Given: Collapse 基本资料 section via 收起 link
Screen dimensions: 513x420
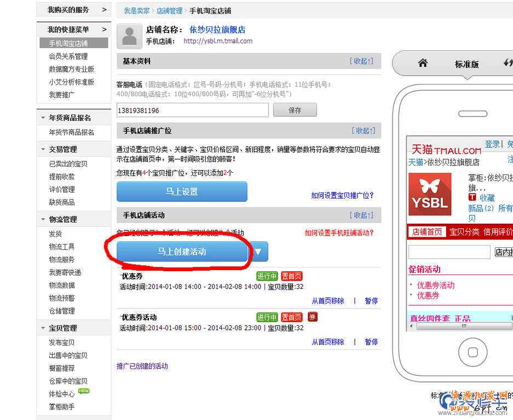Looking at the screenshot, I should coord(361,61).
